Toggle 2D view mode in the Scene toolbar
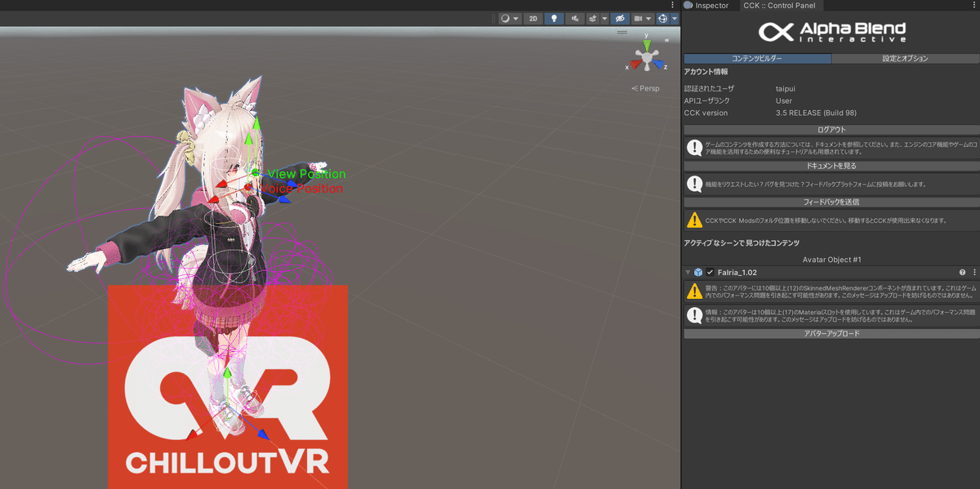The image size is (980, 489). coord(533,18)
